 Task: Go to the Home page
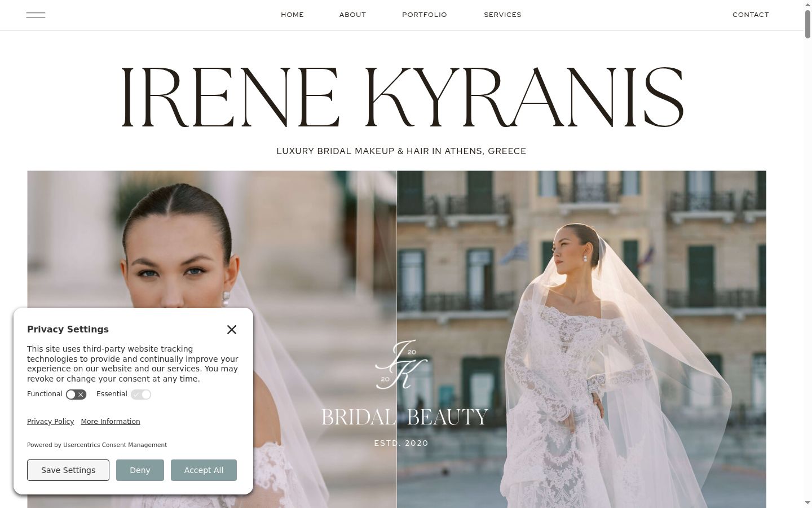(292, 15)
